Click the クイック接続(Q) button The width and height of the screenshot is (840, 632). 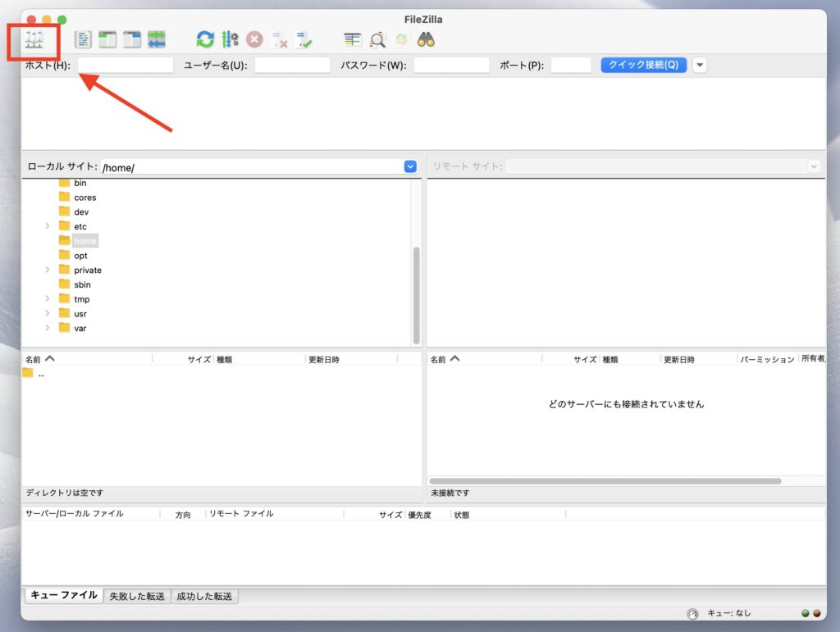(643, 65)
